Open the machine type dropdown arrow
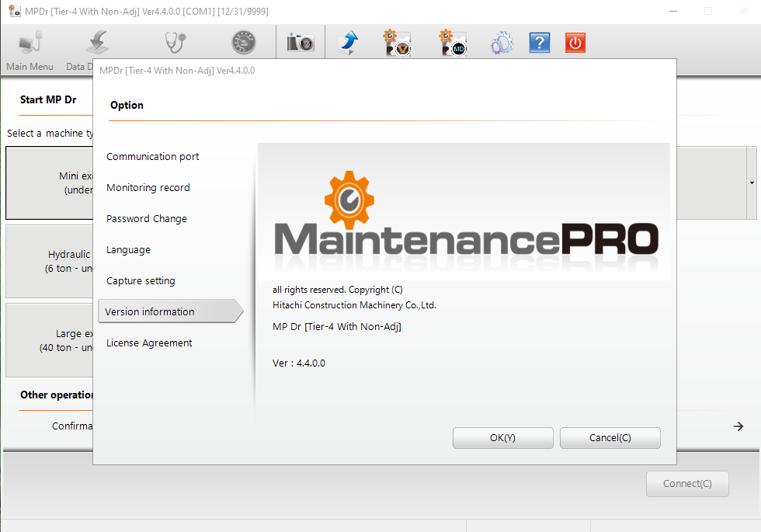The width and height of the screenshot is (761, 532). 749,183
